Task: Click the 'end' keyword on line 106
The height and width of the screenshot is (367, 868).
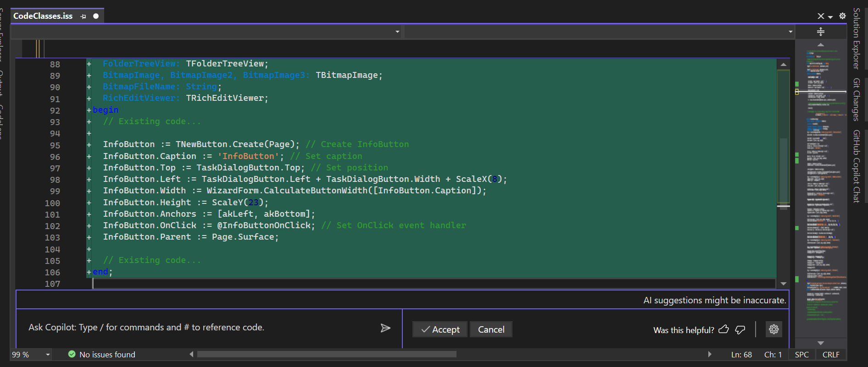Action: point(100,272)
